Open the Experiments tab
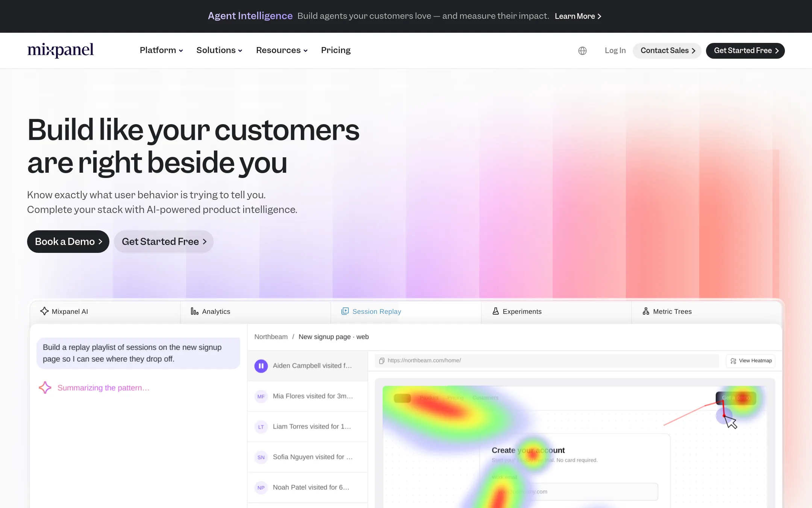The height and width of the screenshot is (508, 812). tap(556, 312)
